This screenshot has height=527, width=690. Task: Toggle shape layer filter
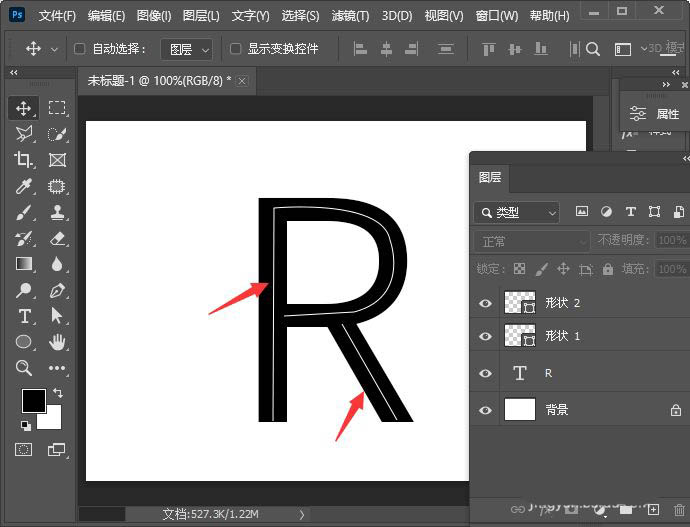654,212
